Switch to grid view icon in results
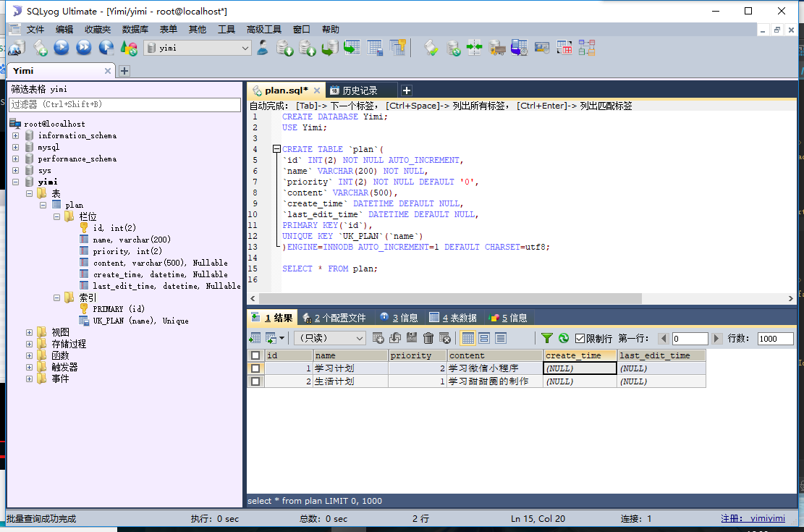The image size is (804, 532). click(467, 338)
